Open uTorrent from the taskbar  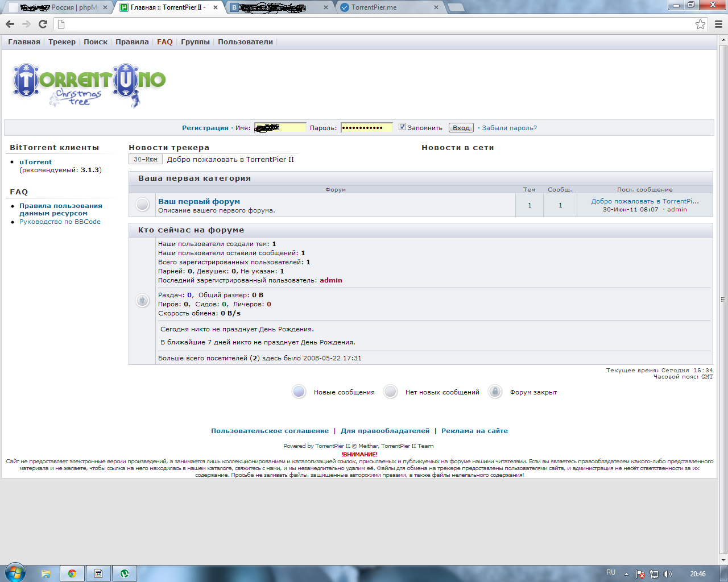[124, 573]
